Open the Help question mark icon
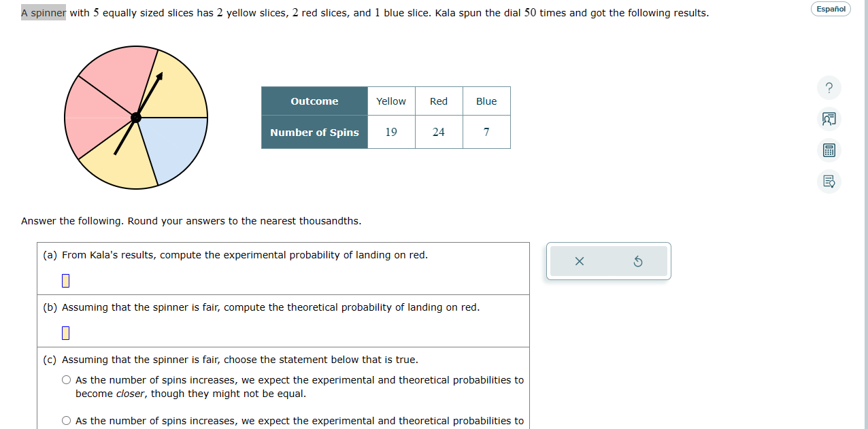 [x=829, y=88]
